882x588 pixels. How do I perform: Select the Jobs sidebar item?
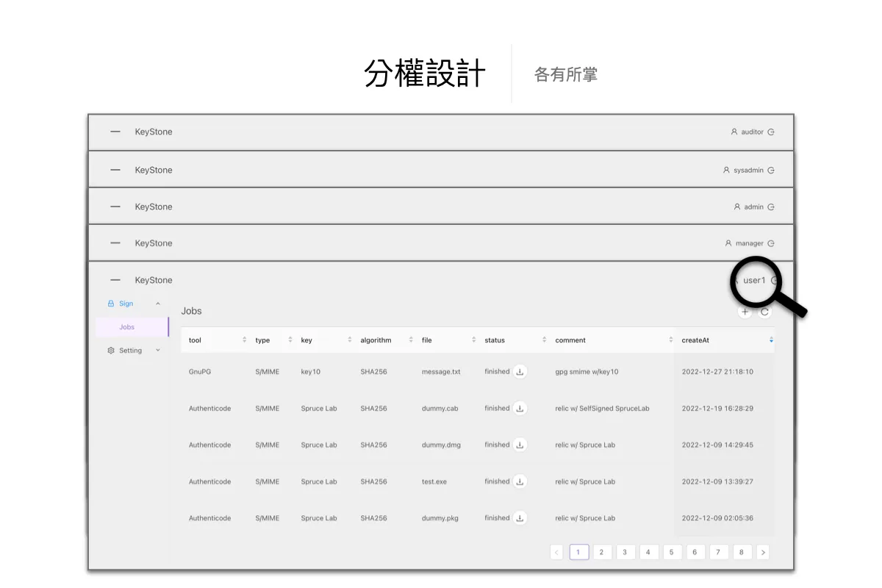(126, 326)
